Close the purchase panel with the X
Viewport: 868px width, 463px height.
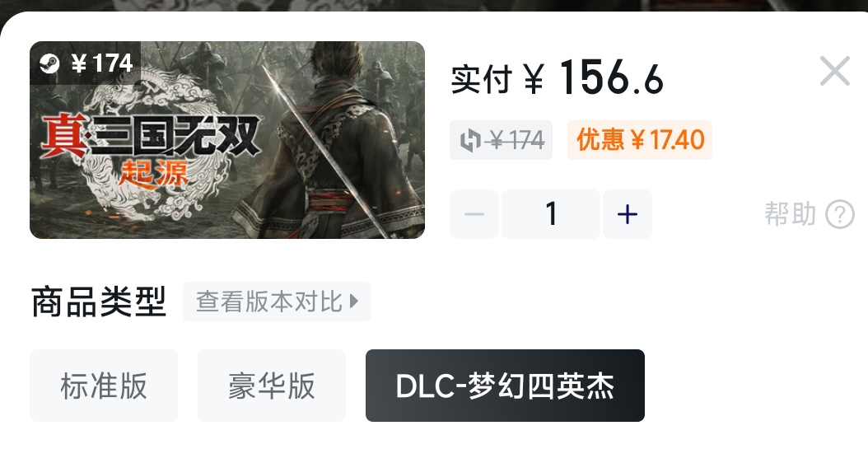[x=835, y=71]
